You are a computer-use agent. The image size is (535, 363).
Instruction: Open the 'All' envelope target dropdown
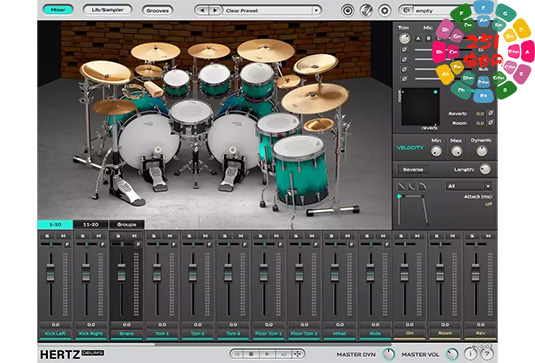469,186
